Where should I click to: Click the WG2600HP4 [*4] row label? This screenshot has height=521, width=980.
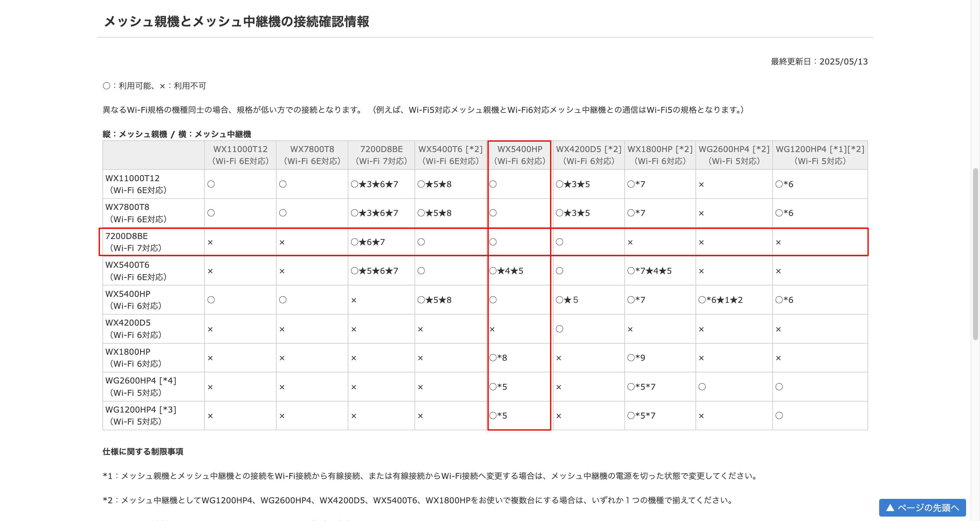pos(154,387)
